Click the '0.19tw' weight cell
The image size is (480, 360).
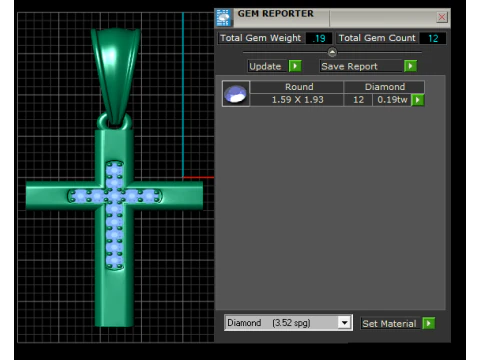(x=392, y=100)
